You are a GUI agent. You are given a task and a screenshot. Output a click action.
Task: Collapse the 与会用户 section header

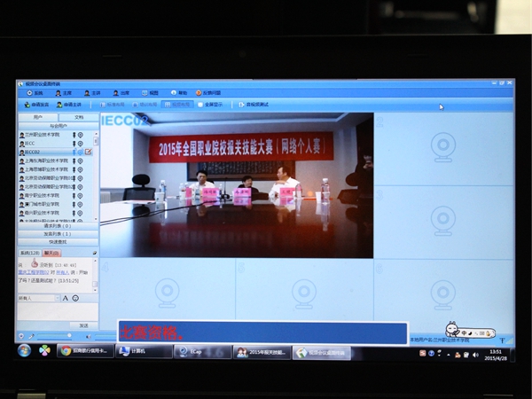[x=58, y=126]
